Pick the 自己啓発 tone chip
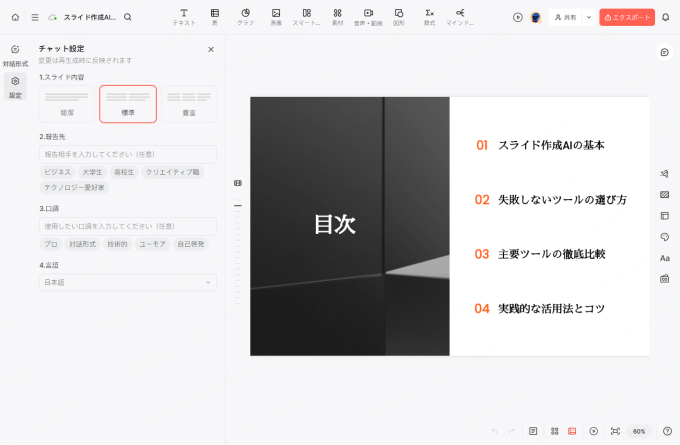 pos(191,244)
